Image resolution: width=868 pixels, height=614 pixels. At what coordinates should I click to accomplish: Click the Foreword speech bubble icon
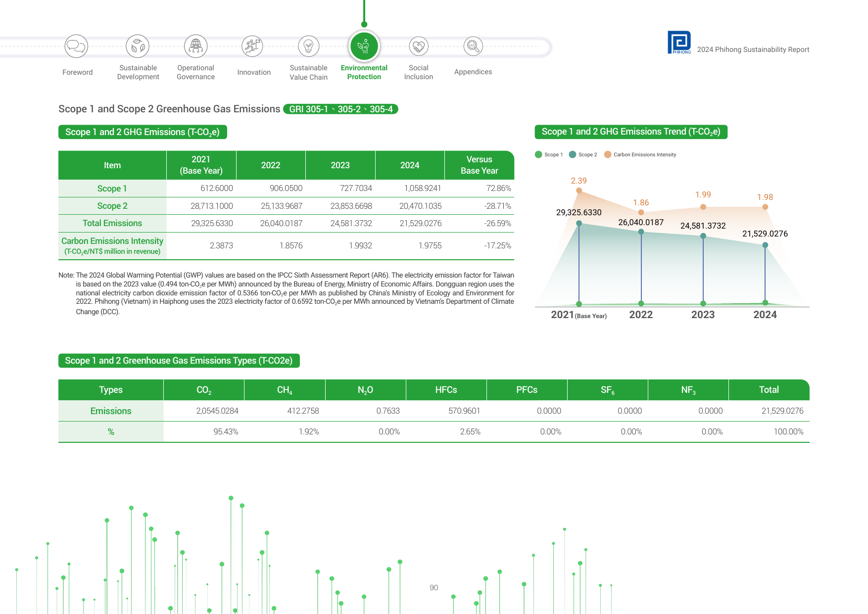pyautogui.click(x=76, y=47)
